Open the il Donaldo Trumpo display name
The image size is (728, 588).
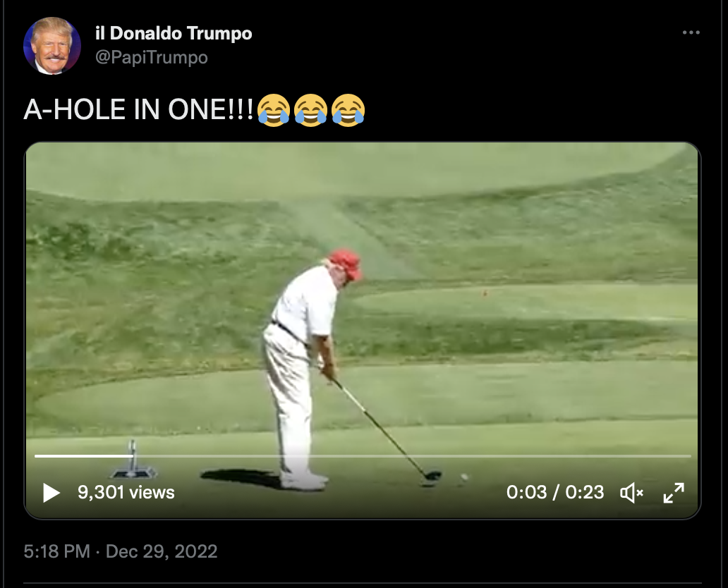[x=174, y=33]
